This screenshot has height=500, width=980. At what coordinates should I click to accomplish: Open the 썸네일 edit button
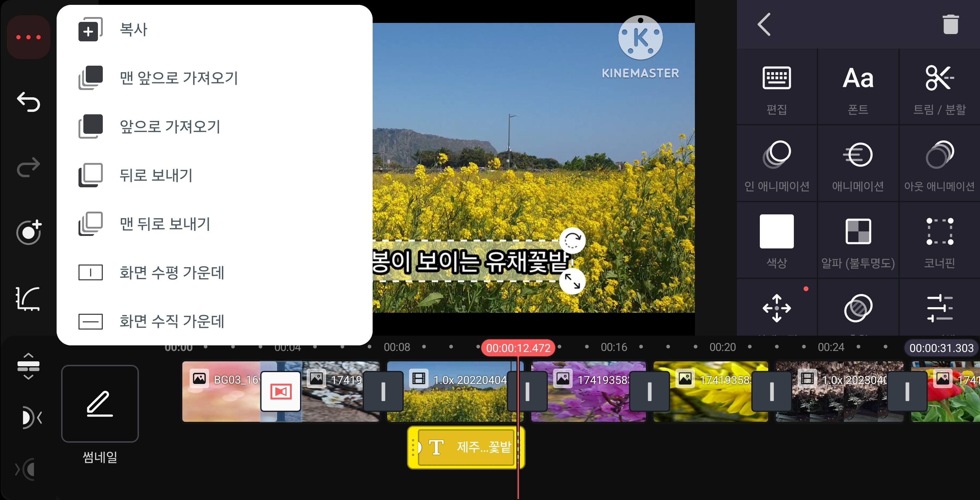(100, 403)
